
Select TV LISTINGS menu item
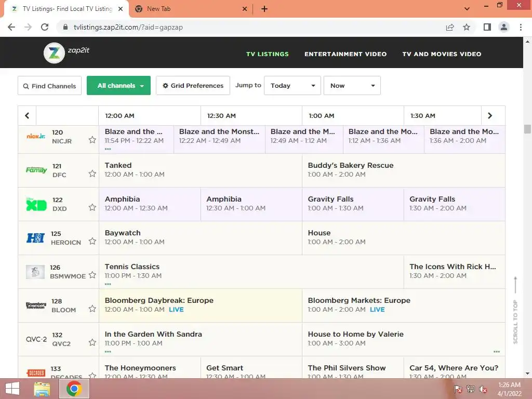coord(268,54)
